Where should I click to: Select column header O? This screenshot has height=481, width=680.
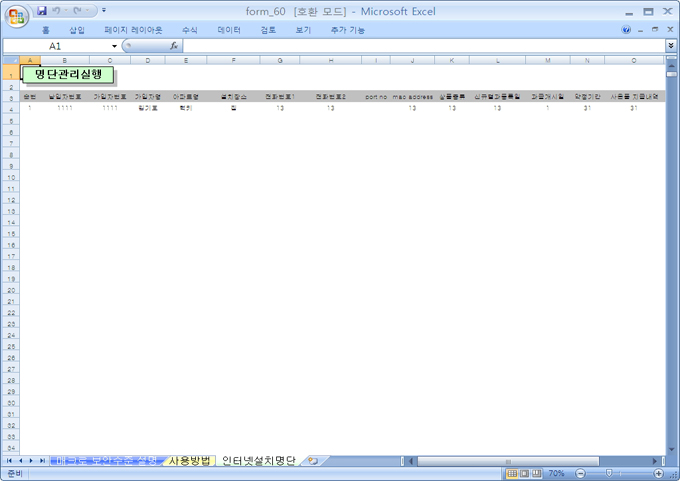[x=634, y=60]
